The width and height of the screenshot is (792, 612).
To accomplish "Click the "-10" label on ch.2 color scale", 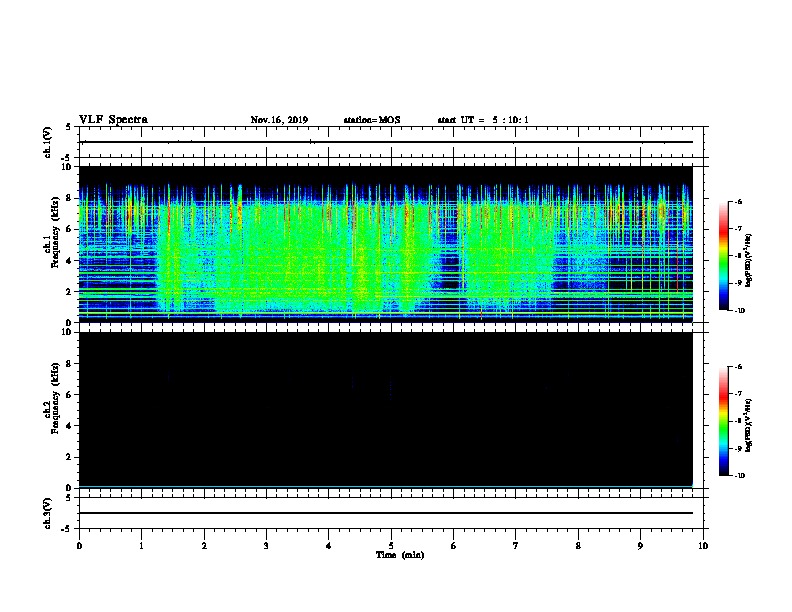I will click(739, 476).
